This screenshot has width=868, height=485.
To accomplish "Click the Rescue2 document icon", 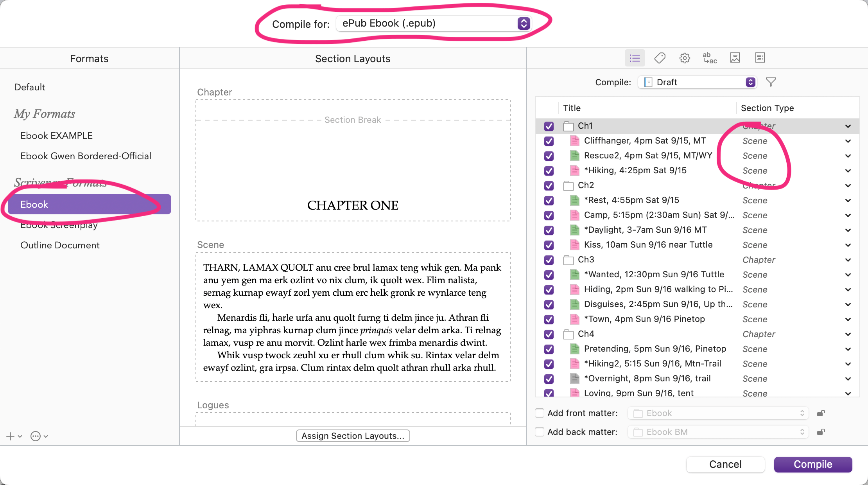I will tap(574, 156).
